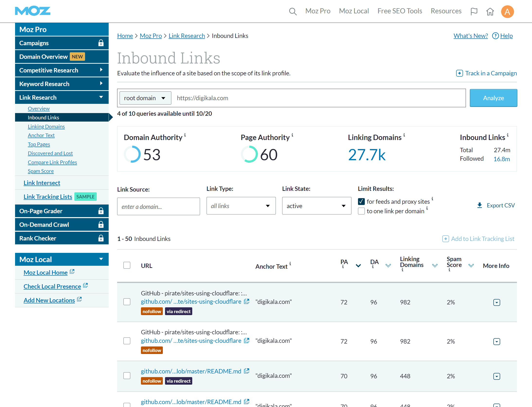Click the Help question mark icon

[495, 36]
